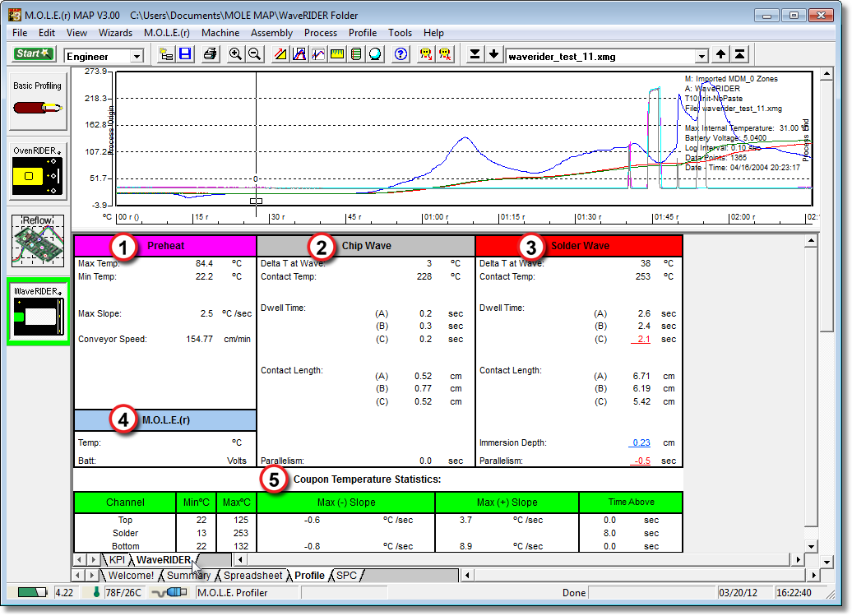Screen dimensions: 852x616
Task: Click the data table scroll up arrow
Action: point(811,241)
